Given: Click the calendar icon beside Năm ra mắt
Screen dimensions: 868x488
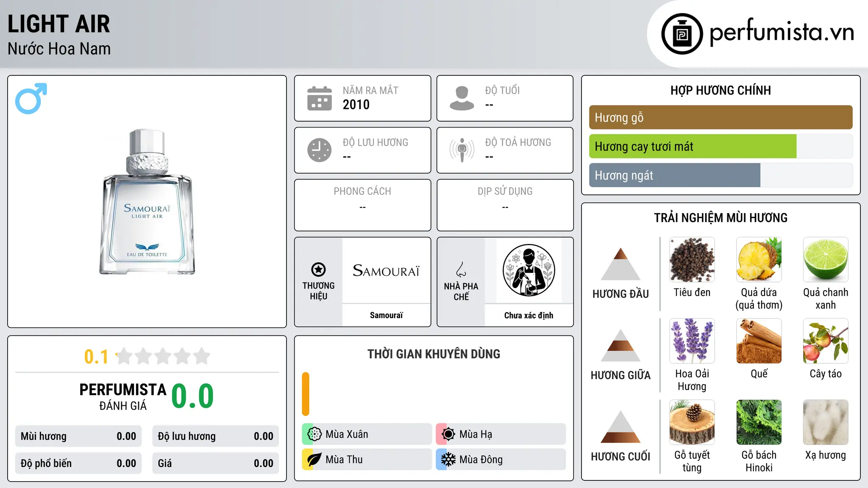Looking at the screenshot, I should coord(320,98).
